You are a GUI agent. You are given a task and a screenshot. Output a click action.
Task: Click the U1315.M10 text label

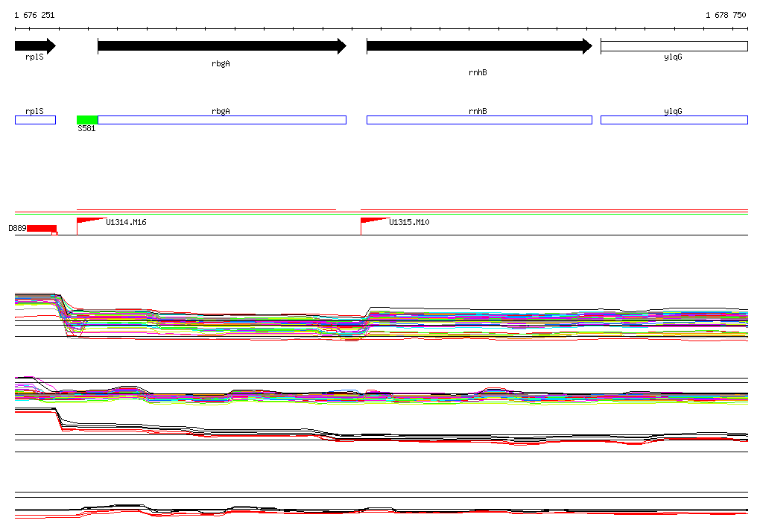pos(409,222)
